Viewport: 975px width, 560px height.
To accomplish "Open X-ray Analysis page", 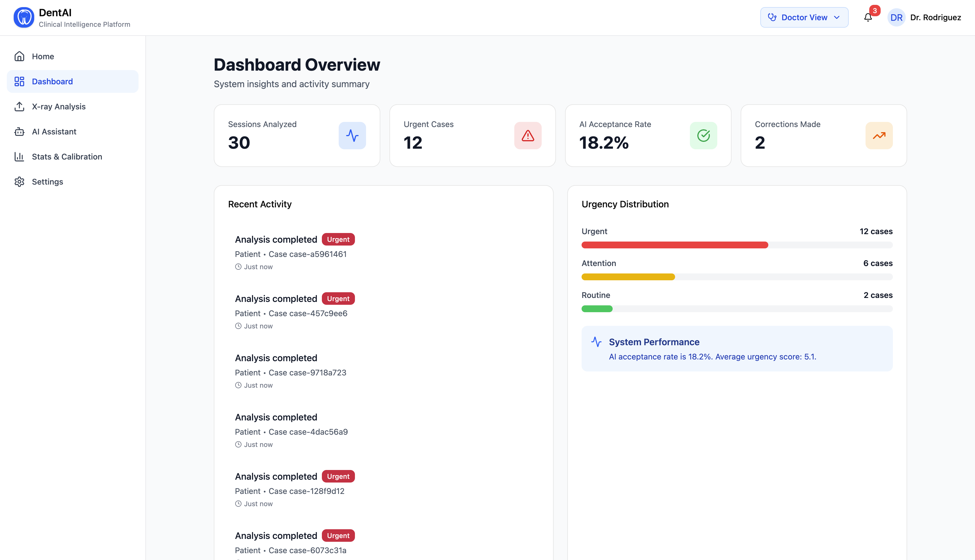I will (x=58, y=107).
